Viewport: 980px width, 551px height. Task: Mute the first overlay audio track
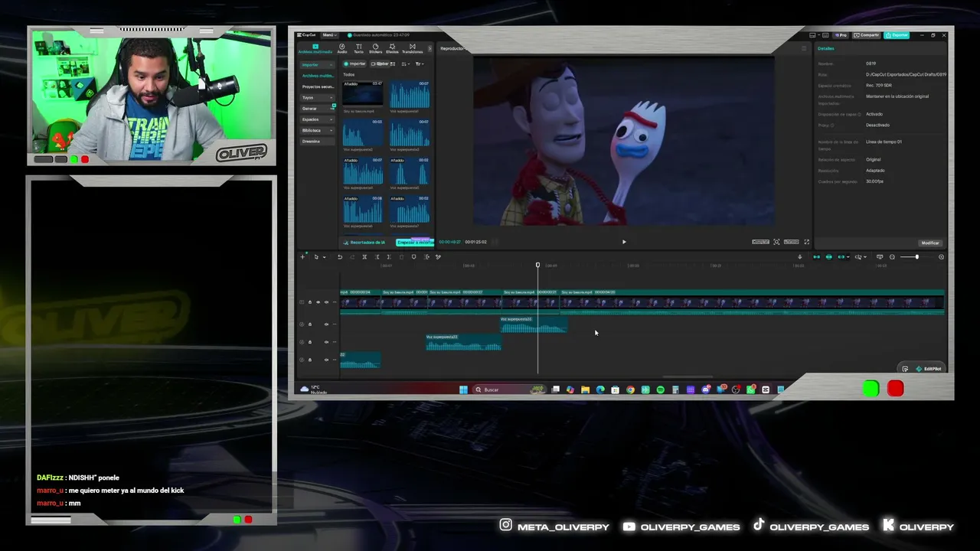coord(326,324)
